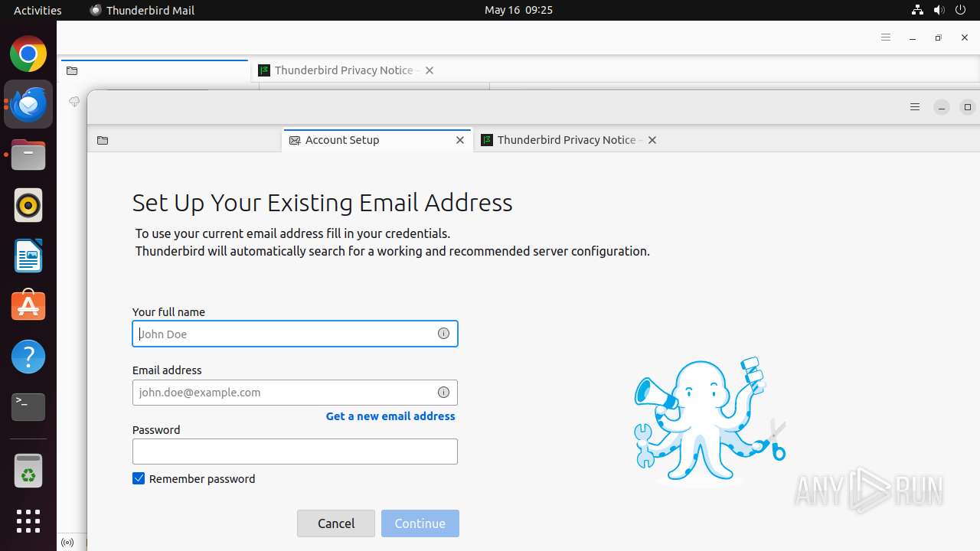Focus the Email address input field

[295, 393]
